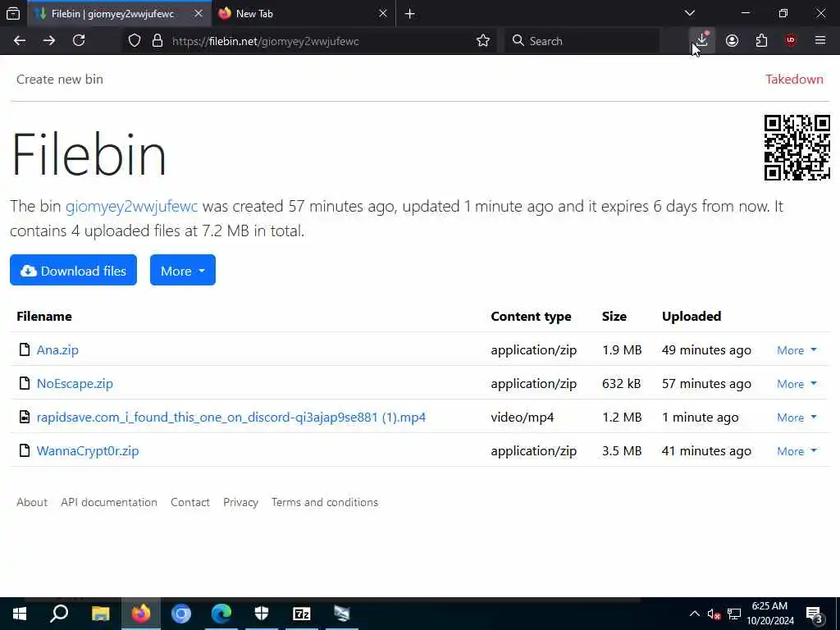Image resolution: width=840 pixels, height=630 pixels.
Task: Click the video/mp4 content type cell
Action: [x=523, y=418]
